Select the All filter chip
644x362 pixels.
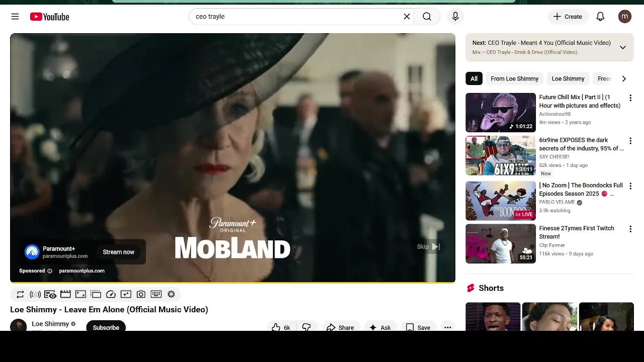click(x=474, y=78)
